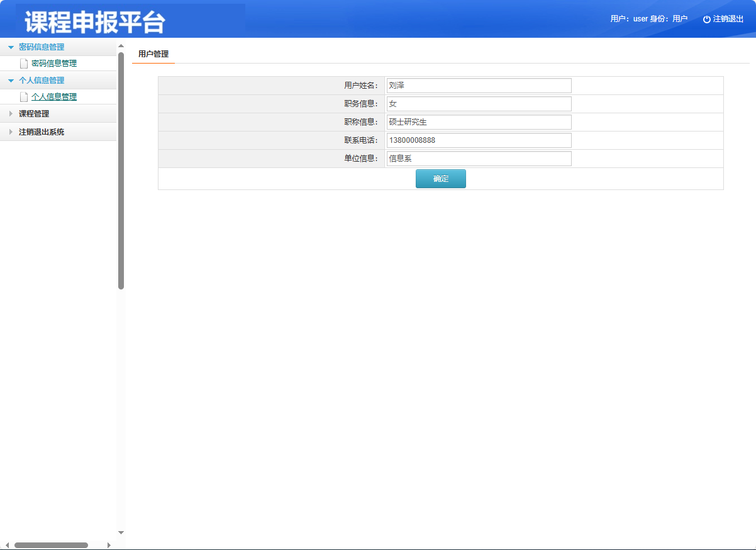Switch to the 用户管理 tab
The height and width of the screenshot is (550, 756).
[x=153, y=54]
